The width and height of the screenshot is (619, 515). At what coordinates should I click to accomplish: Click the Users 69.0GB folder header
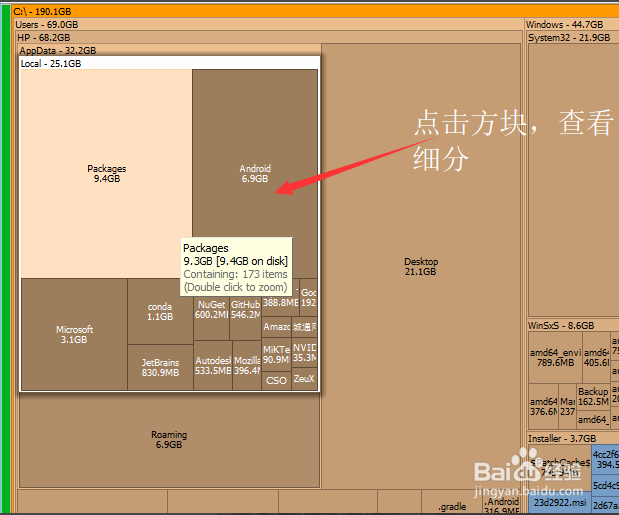coord(268,24)
